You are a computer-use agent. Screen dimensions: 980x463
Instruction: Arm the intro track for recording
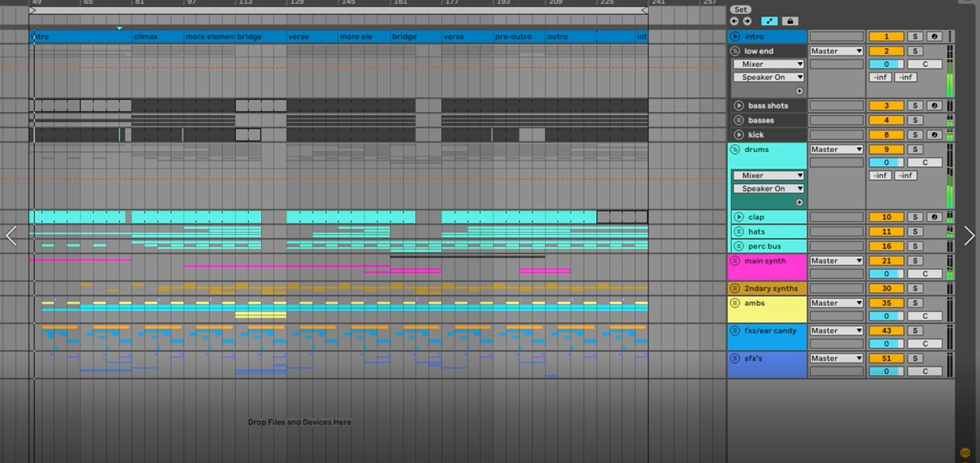click(x=934, y=37)
